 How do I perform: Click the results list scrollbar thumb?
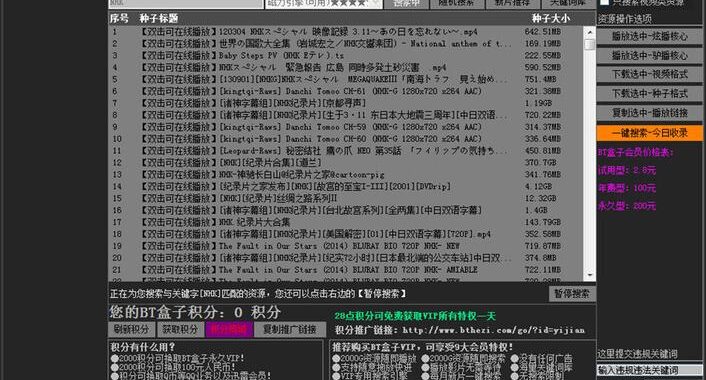589,45
